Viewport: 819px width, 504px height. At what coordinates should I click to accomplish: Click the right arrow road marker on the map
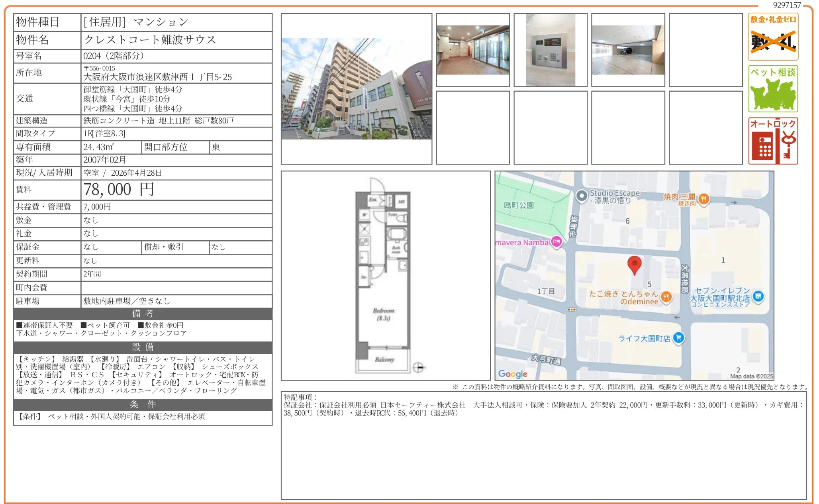[735, 202]
